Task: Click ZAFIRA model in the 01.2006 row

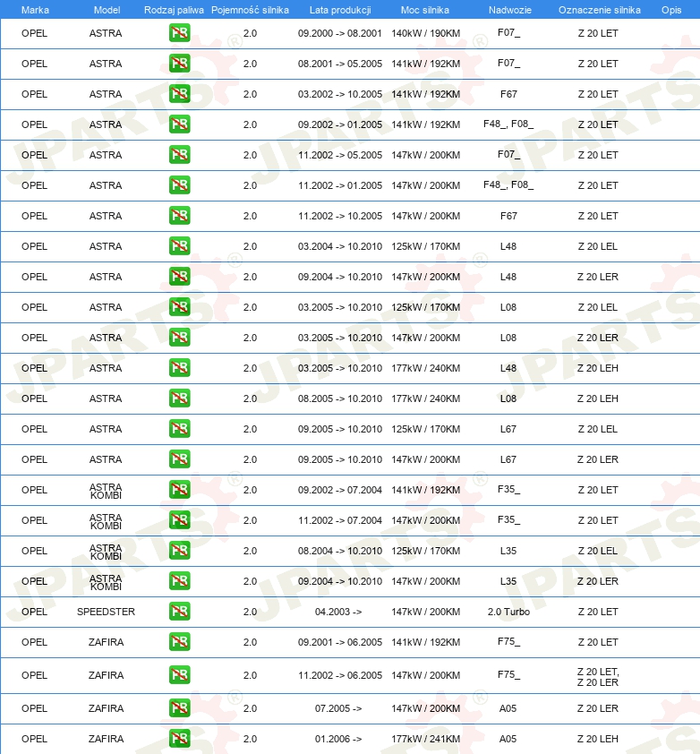Action: coord(106,739)
